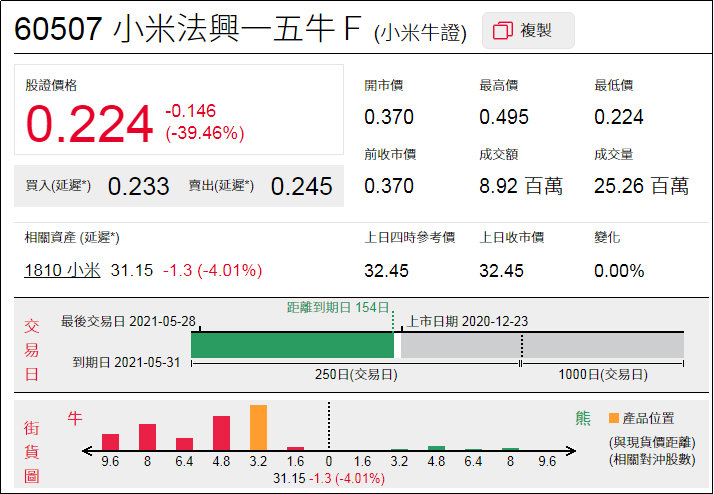Click the green bear bar at 8
The height and width of the screenshot is (494, 714).
(510, 449)
